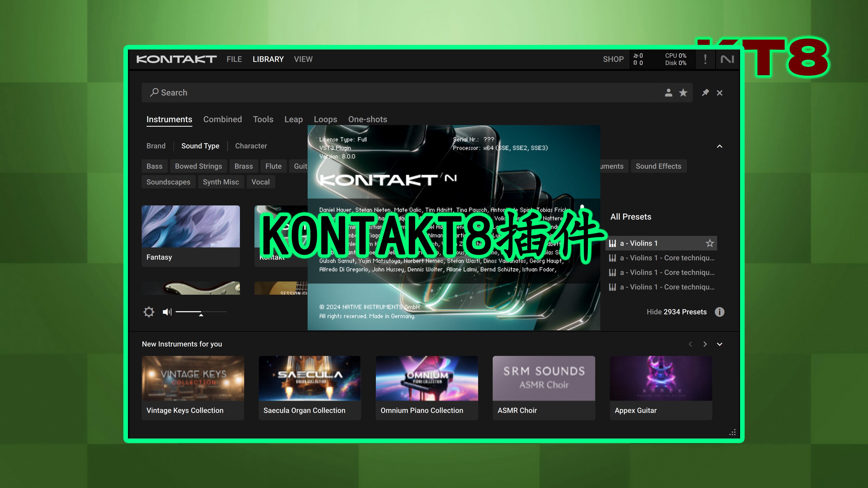Open the SHOP link

(x=613, y=59)
